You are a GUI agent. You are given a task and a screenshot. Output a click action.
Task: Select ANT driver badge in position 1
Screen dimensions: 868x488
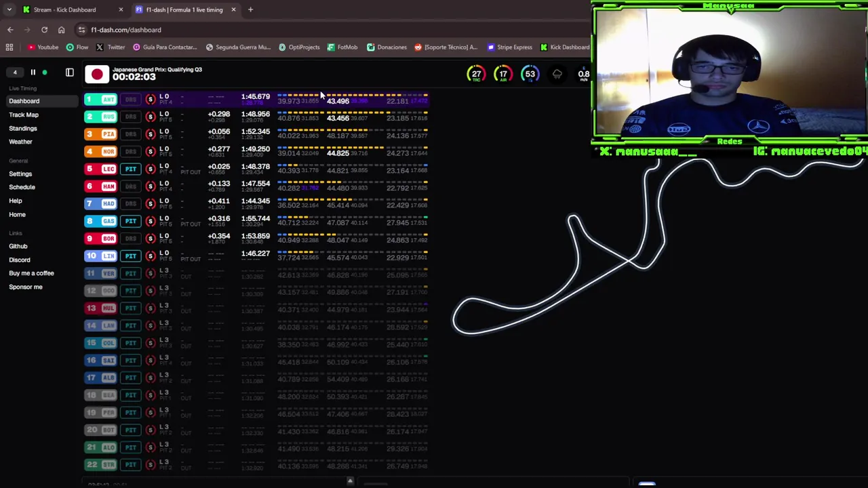(101, 100)
